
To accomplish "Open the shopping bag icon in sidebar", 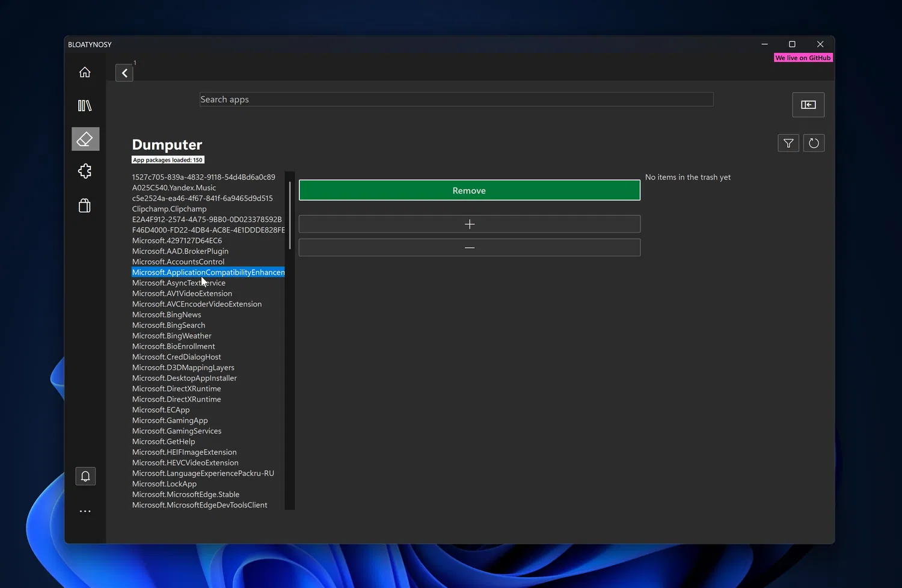I will (x=85, y=206).
